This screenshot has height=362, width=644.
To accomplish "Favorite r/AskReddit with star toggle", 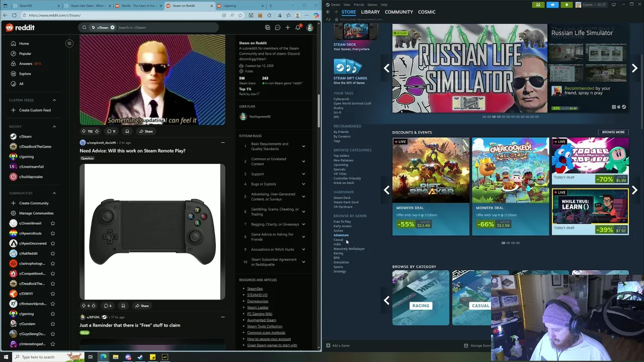I will click(x=53, y=253).
